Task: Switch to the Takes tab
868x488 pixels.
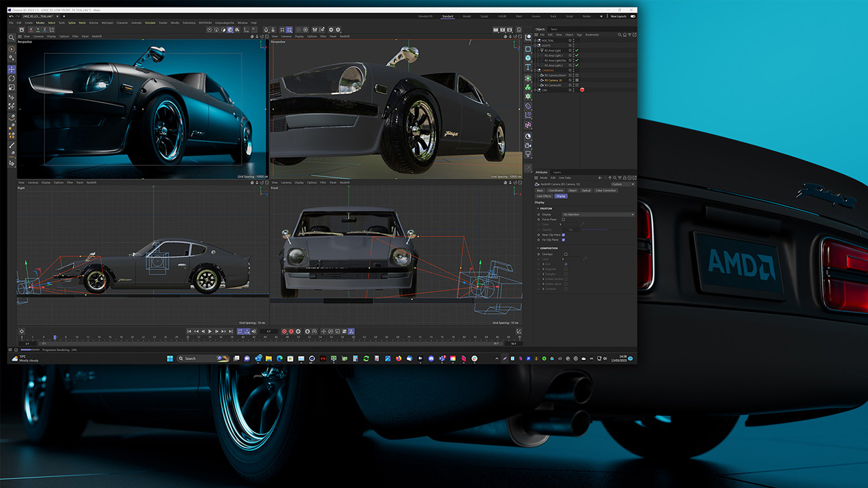Action: point(554,29)
